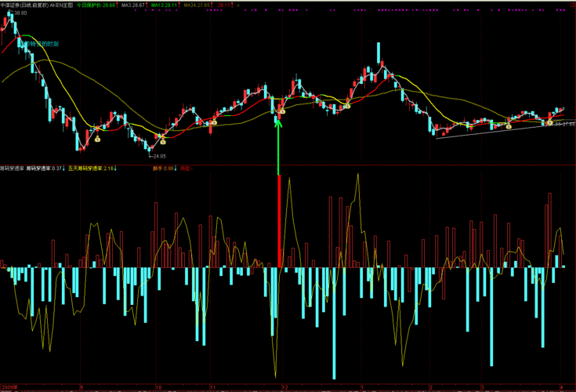Open the 关注> link in the indicator header
576x392 pixels.
pos(187,169)
